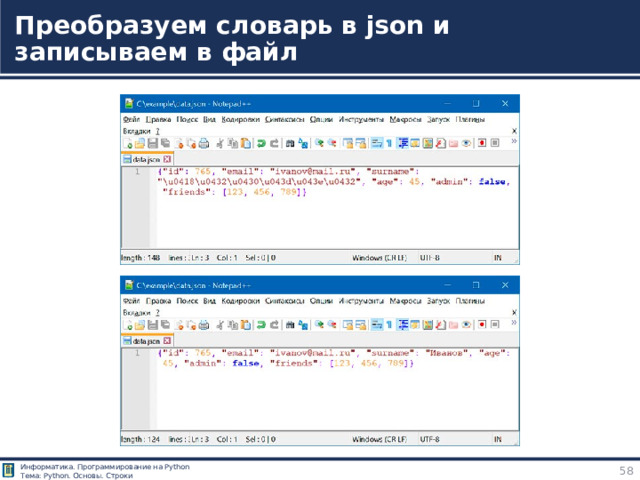Click length : 124 text in lower status bar
Screen dimensions: 640x480
[x=140, y=440]
